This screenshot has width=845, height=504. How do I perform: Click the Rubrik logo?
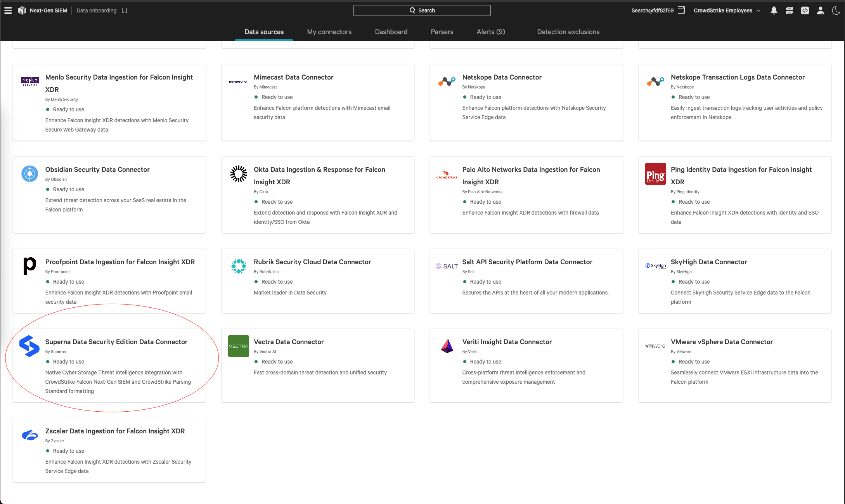pyautogui.click(x=238, y=266)
